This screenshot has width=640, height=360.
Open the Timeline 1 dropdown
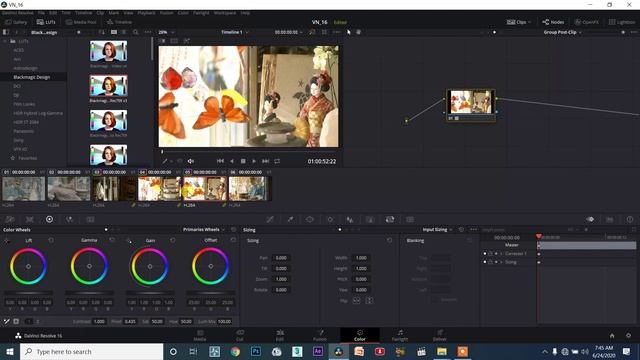[235, 32]
